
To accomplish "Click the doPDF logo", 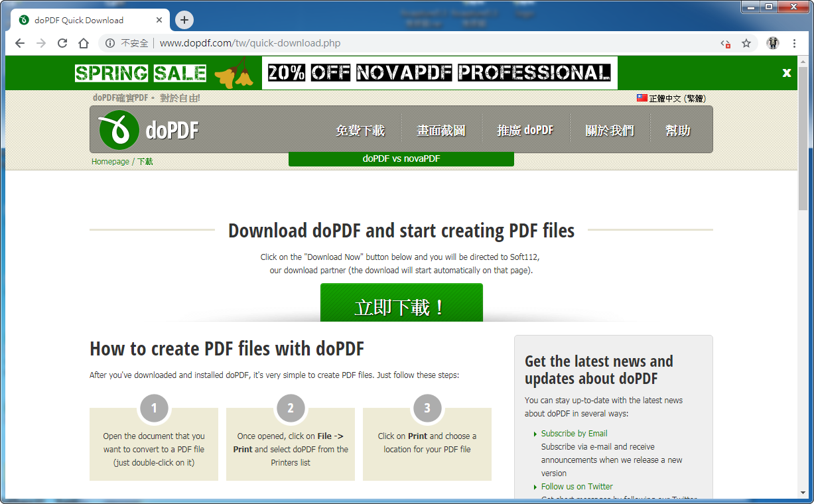I will [x=149, y=130].
